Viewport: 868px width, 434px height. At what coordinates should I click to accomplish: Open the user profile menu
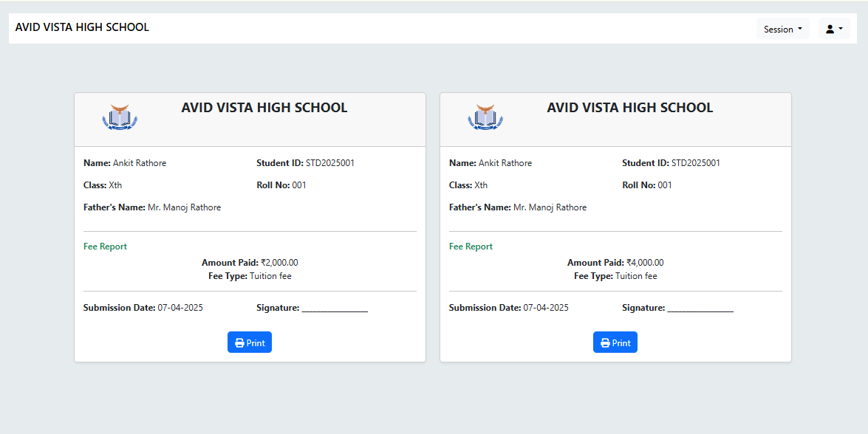[x=834, y=30]
